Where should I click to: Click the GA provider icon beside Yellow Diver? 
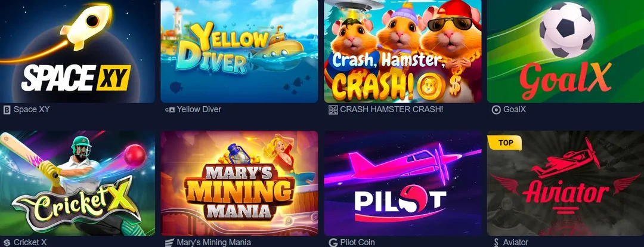[x=169, y=110]
